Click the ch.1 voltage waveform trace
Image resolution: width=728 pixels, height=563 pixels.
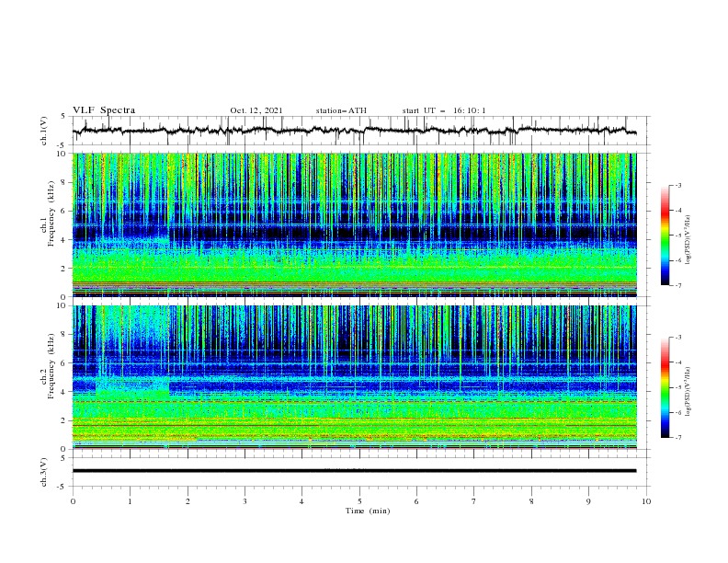click(354, 130)
